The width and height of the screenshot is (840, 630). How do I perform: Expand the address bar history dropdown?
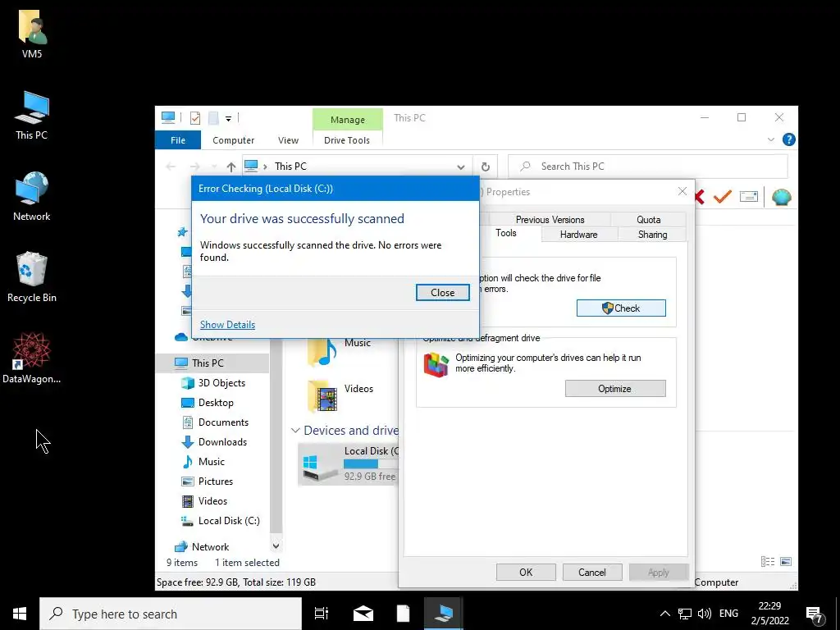tap(461, 167)
